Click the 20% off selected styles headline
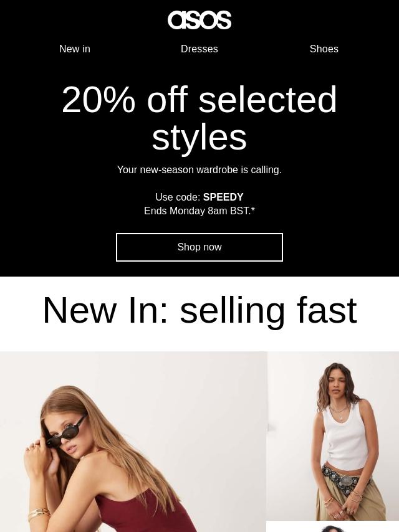 point(199,118)
